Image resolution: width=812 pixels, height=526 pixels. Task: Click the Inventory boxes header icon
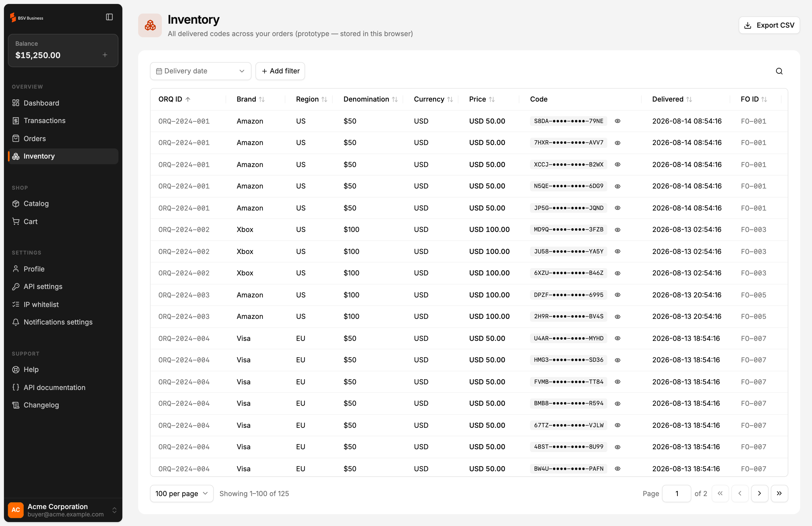(150, 25)
